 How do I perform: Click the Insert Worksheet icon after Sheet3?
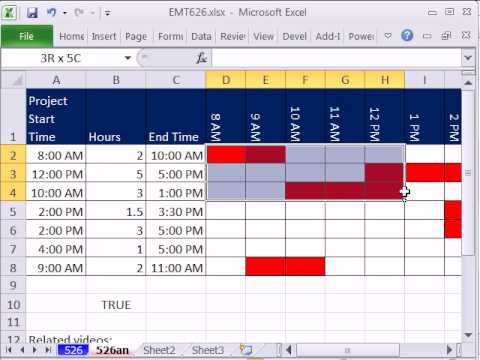click(x=246, y=350)
